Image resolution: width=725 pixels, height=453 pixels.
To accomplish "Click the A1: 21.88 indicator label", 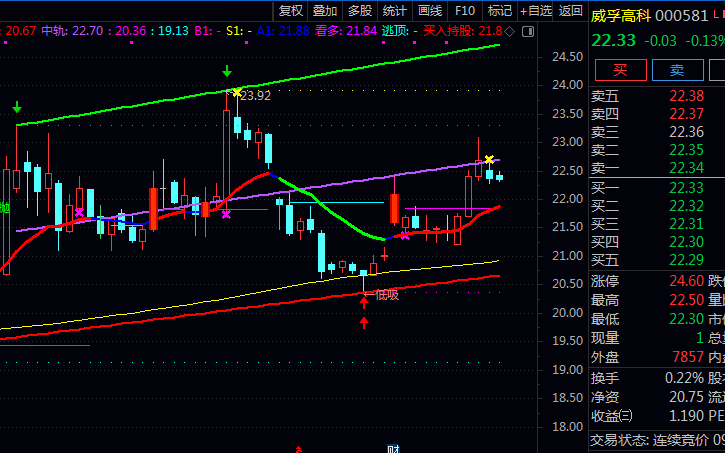I will [x=283, y=31].
